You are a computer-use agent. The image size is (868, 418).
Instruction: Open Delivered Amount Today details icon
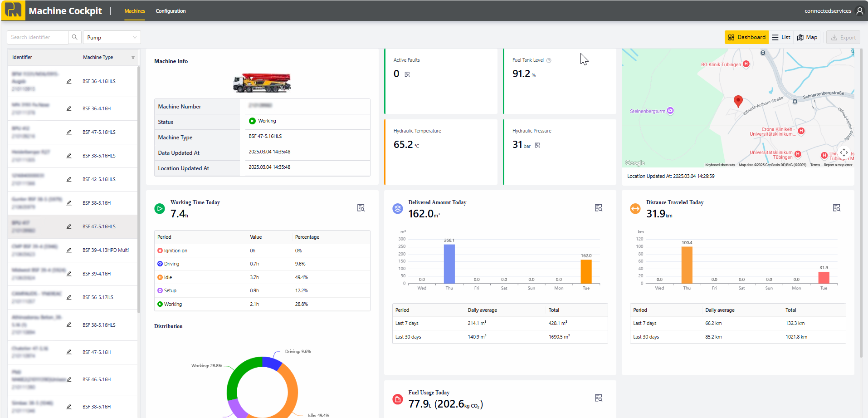598,208
